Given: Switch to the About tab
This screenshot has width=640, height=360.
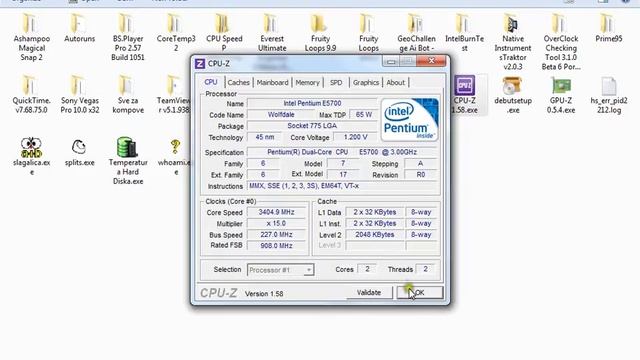Looking at the screenshot, I should click(396, 82).
